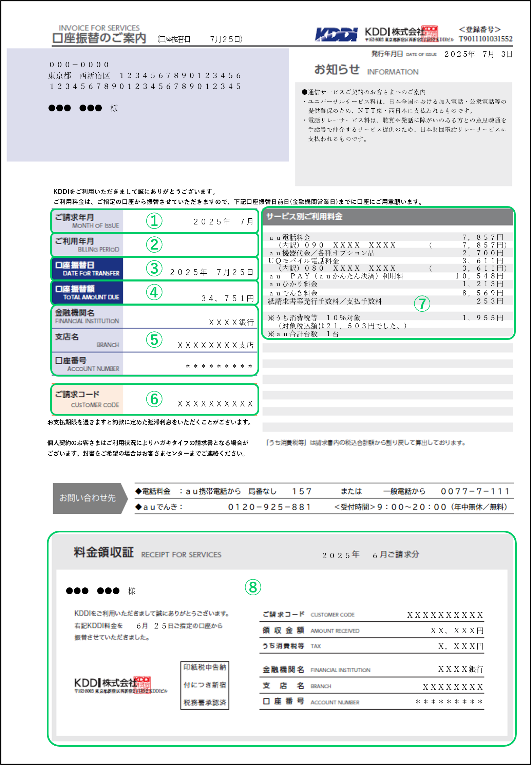Click month of issue value '2025年 7月'
The height and width of the screenshot is (765, 532).
[223, 222]
